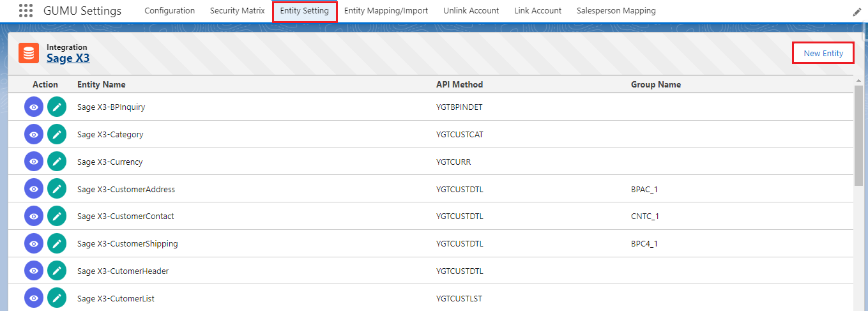The height and width of the screenshot is (311, 868).
Task: Edit the Sage X3-CutomerHeader entity
Action: (x=57, y=271)
